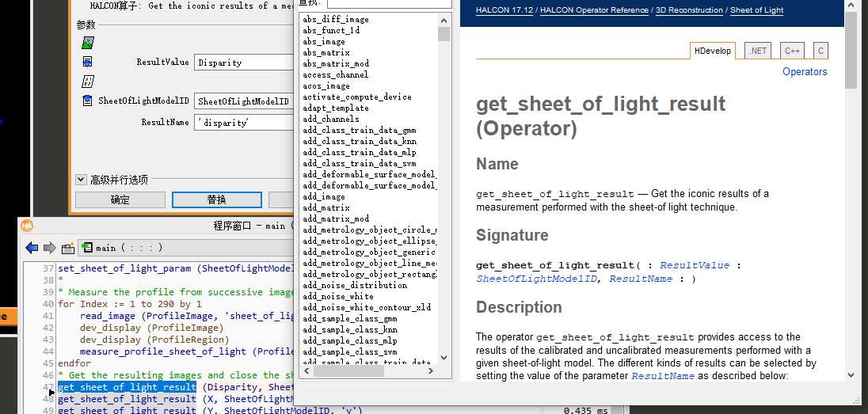
Task: Click the operator list up scroll arrow
Action: click(444, 21)
